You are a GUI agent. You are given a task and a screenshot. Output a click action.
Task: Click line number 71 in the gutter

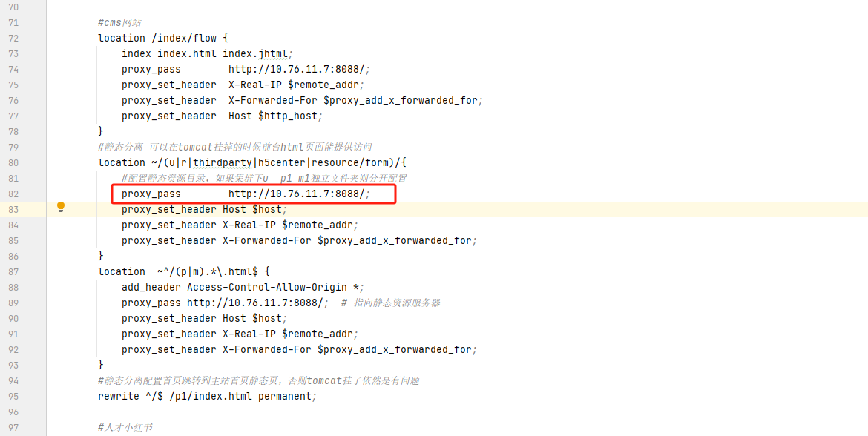pyautogui.click(x=13, y=22)
